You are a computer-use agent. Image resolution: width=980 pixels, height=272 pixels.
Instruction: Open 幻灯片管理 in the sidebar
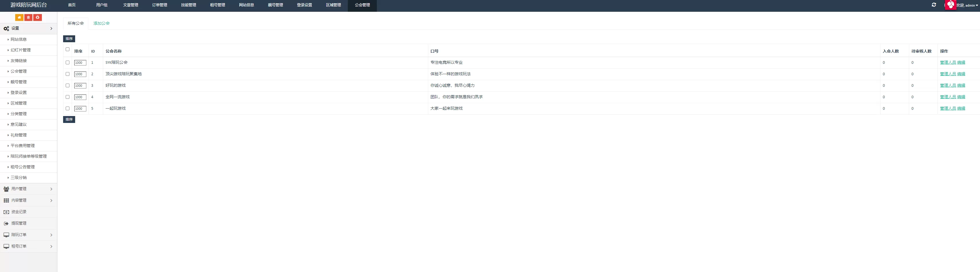(21, 50)
